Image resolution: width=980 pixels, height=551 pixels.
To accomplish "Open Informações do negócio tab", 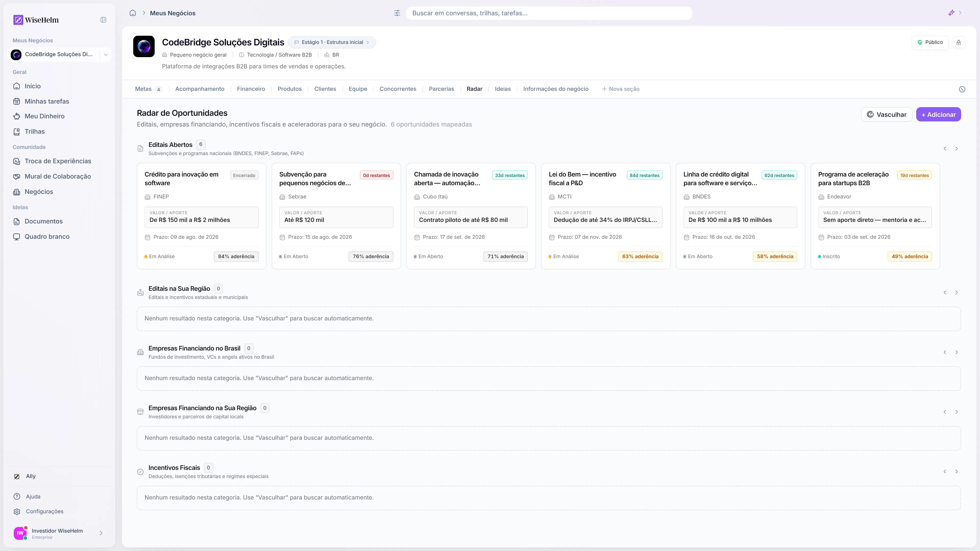I will pyautogui.click(x=556, y=89).
